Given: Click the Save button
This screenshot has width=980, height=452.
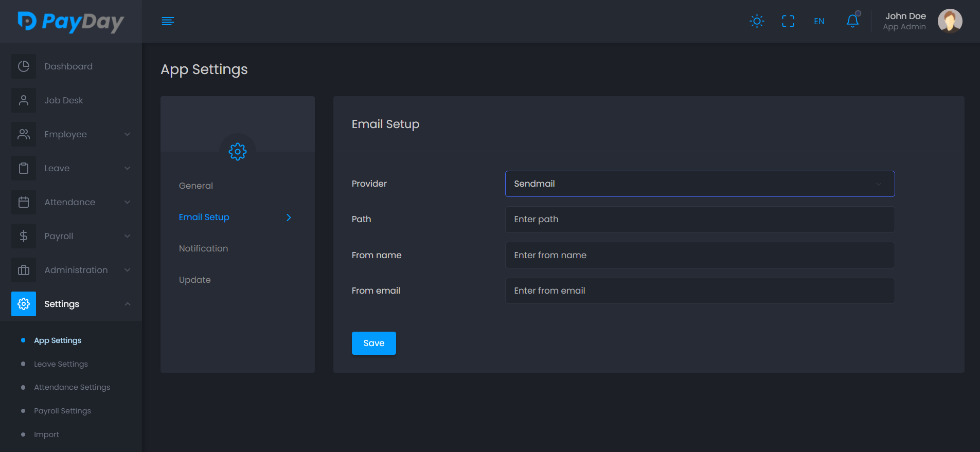Looking at the screenshot, I should point(373,343).
